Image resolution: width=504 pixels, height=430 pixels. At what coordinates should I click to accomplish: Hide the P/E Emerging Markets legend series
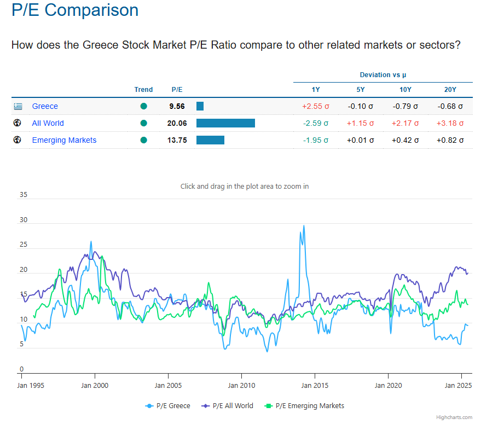[x=305, y=406]
